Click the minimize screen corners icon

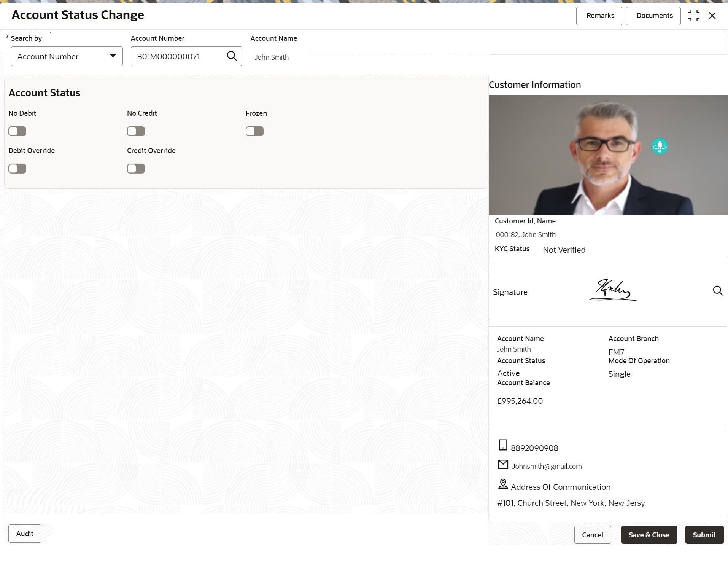[x=694, y=16]
